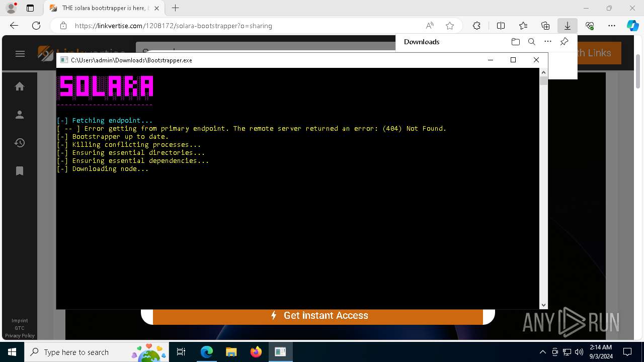This screenshot has height=362, width=644.
Task: Open the tab actions menu icon
Action: (x=30, y=8)
